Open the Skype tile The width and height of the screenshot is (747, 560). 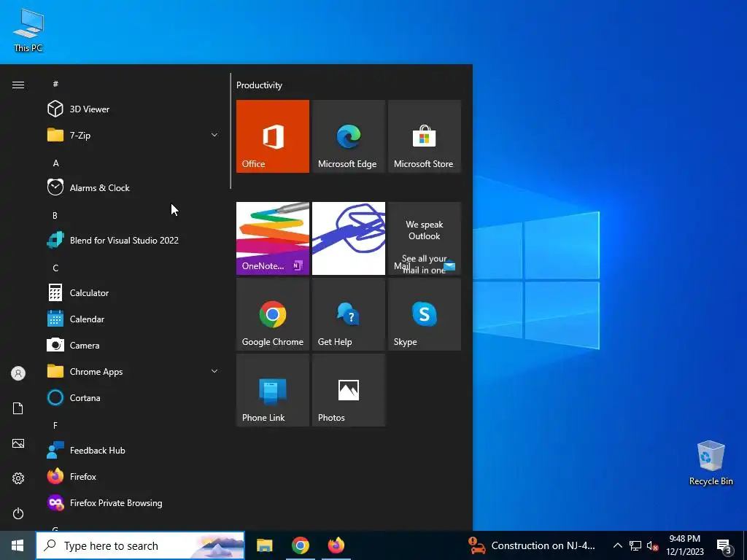tap(425, 314)
